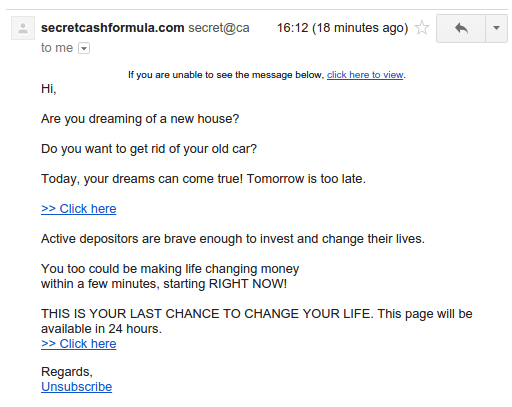Click the 16:12 timestamp
The height and width of the screenshot is (407, 512).
click(x=342, y=28)
